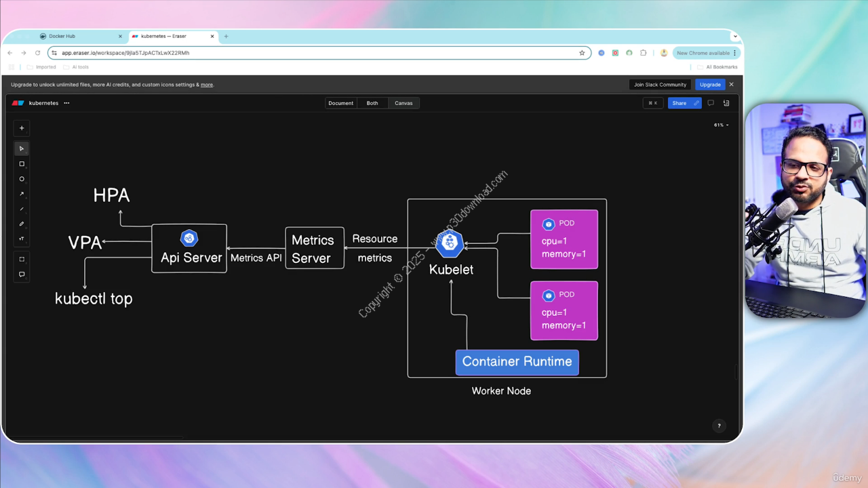Click the 'kubectl top' text
The width and height of the screenshot is (868, 488).
click(x=94, y=299)
